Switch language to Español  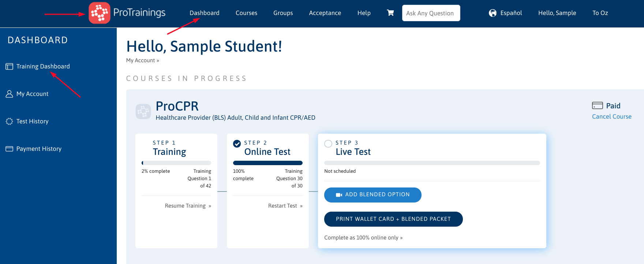pyautogui.click(x=511, y=13)
